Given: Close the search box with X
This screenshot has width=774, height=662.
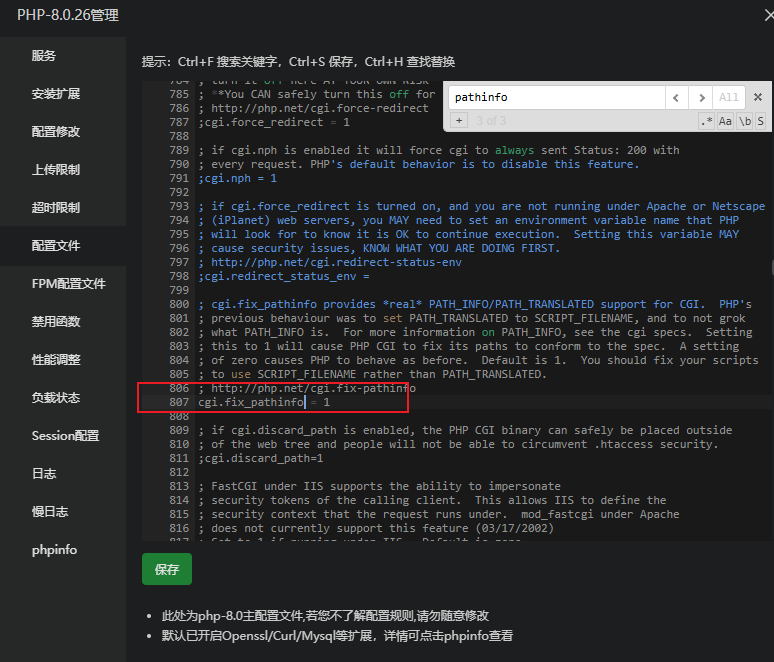Looking at the screenshot, I should click(x=758, y=97).
